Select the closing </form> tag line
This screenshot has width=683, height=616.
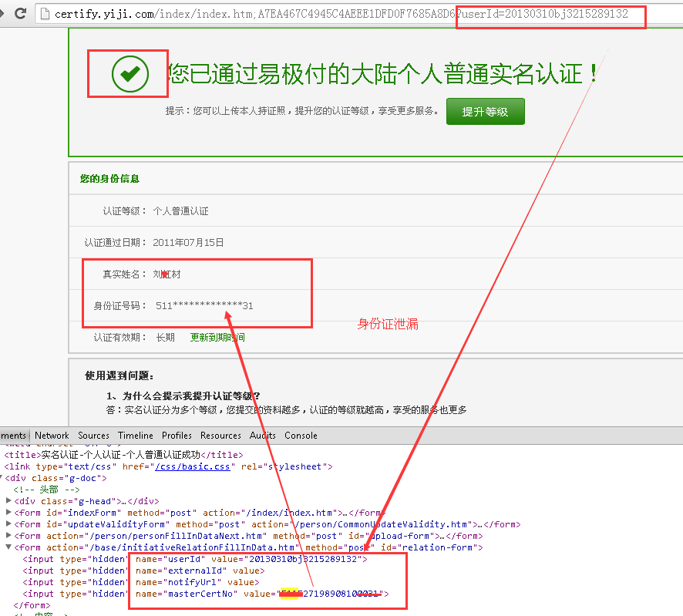coord(32,605)
